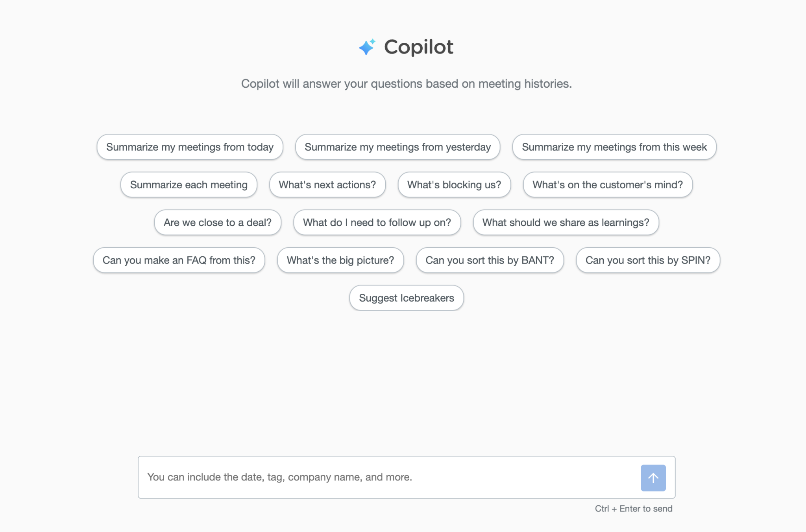This screenshot has width=806, height=532.
Task: Select "Summarize my meetings from today"
Action: point(189,147)
